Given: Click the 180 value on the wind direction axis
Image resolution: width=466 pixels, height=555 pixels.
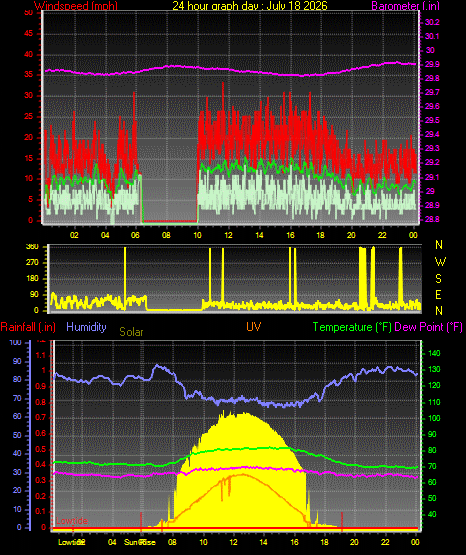Looking at the screenshot, I should pyautogui.click(x=32, y=278).
